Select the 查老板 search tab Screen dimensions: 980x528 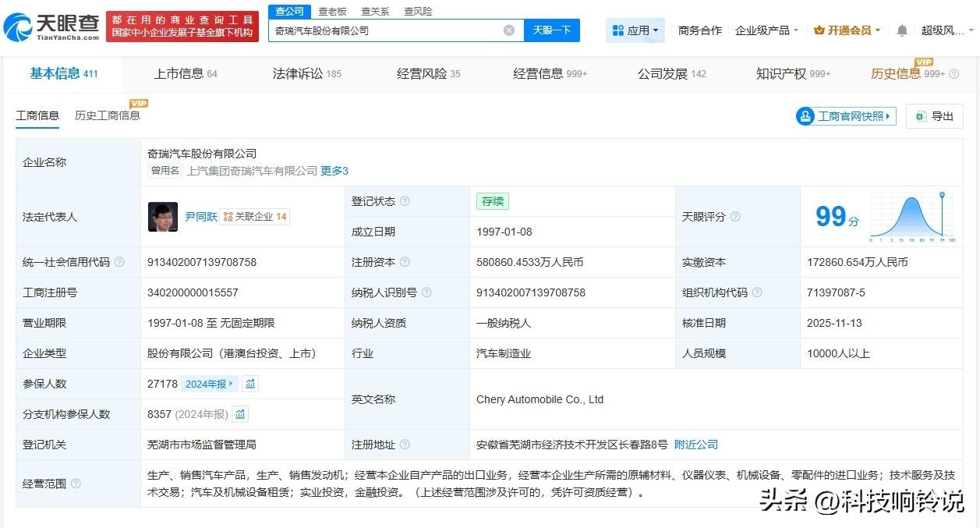click(332, 12)
